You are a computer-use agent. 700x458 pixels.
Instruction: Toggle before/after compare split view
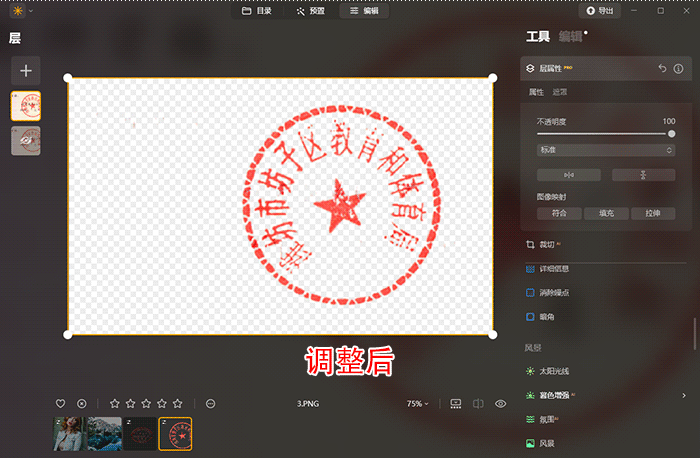[478, 403]
